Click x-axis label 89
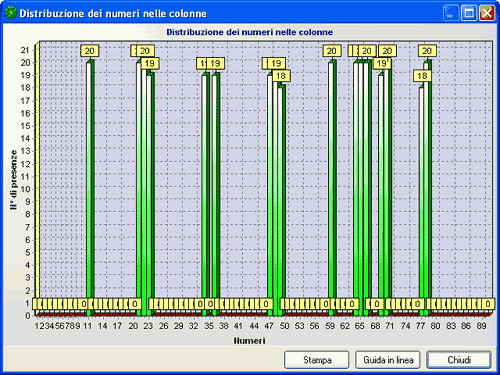 (481, 326)
